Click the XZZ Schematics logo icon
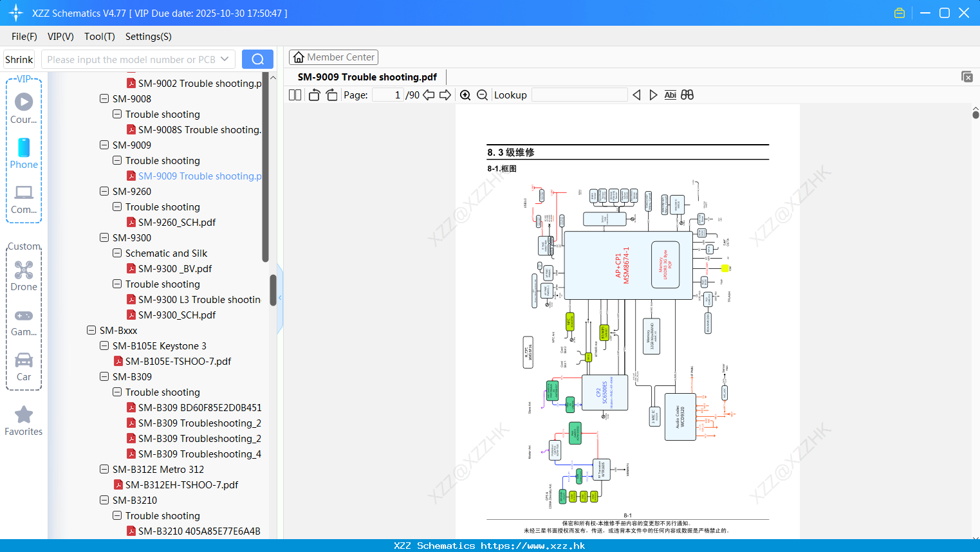The height and width of the screenshot is (552, 980). tap(15, 13)
